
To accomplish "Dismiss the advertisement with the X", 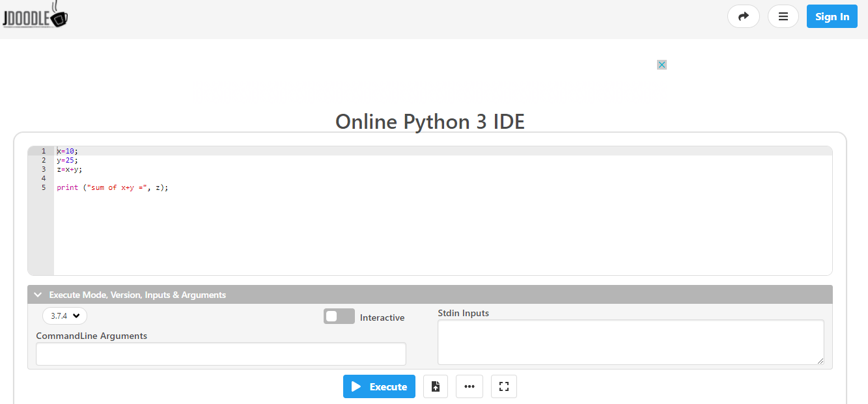I will pos(662,64).
